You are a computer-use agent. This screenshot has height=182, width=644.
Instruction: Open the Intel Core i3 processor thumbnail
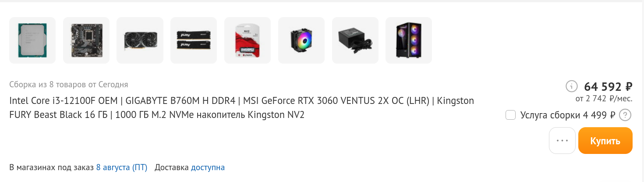32,40
